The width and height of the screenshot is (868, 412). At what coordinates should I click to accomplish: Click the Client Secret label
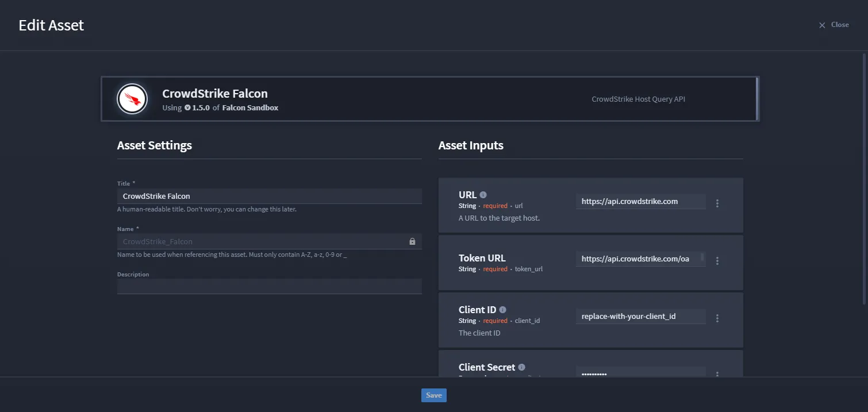[x=487, y=367]
